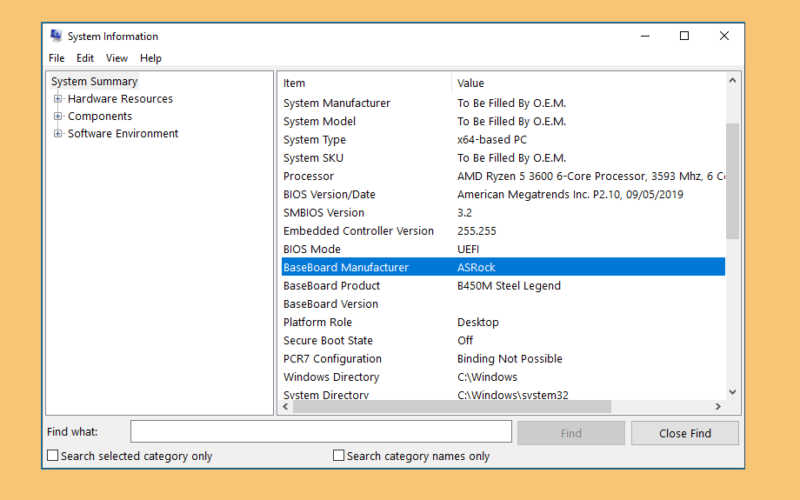
Task: Expand the Components node
Action: (x=58, y=116)
